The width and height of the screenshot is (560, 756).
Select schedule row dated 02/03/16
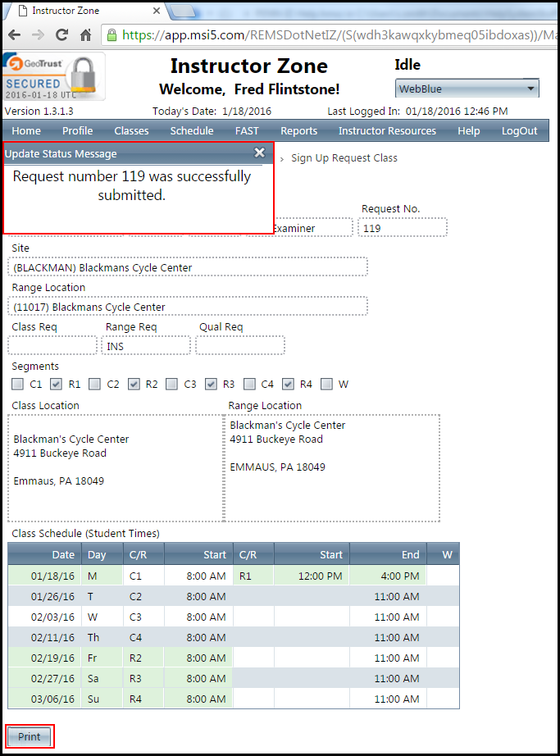[234, 617]
